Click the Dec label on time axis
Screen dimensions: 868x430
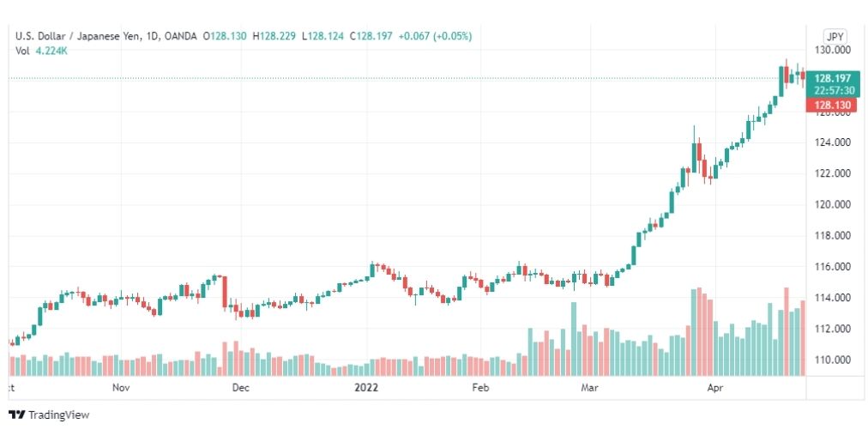pyautogui.click(x=241, y=387)
